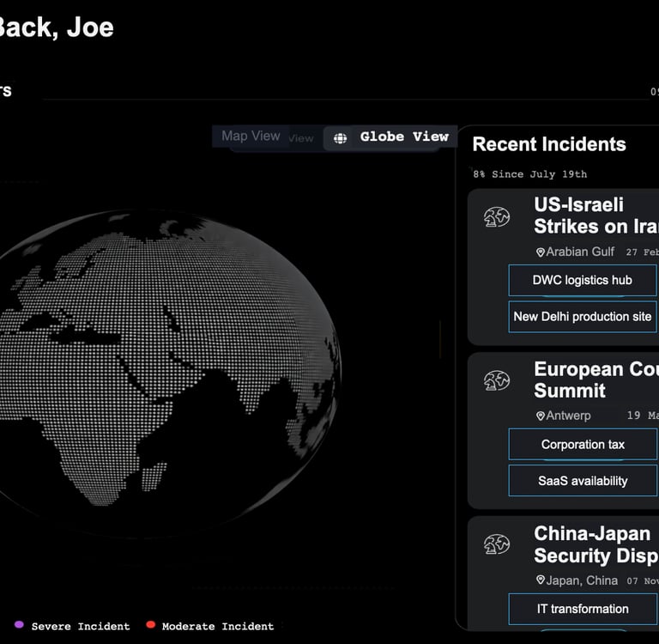
Task: Click the Antwerp location text
Action: click(568, 416)
